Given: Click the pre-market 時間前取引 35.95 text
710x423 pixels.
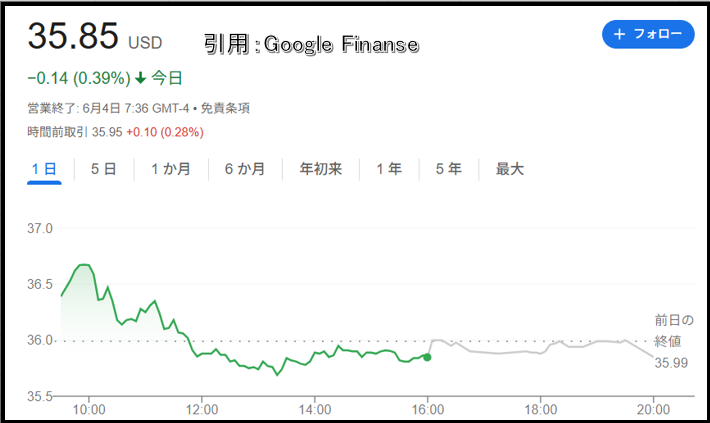Looking at the screenshot, I should pos(75,132).
